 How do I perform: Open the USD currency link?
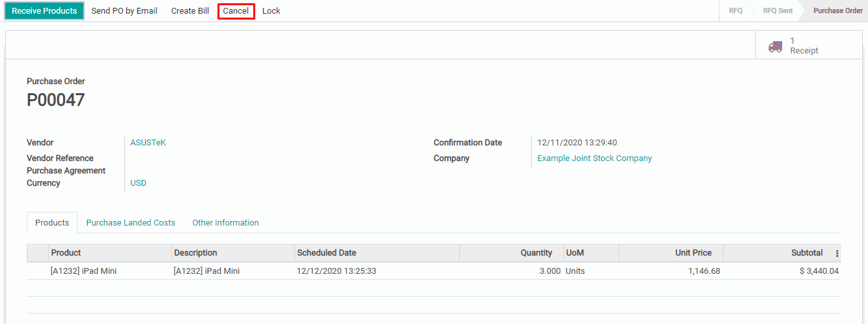click(x=138, y=183)
